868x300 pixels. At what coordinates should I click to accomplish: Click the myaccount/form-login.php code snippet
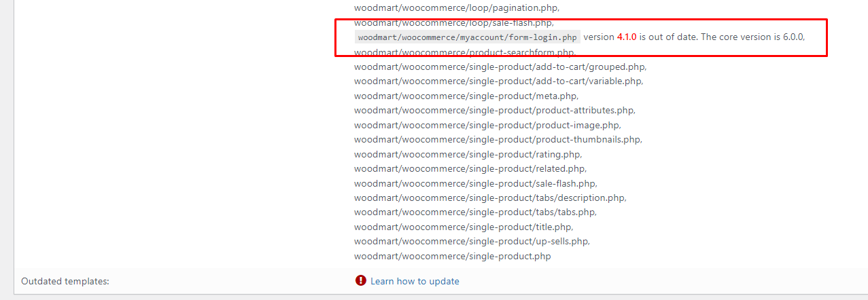[x=468, y=37]
